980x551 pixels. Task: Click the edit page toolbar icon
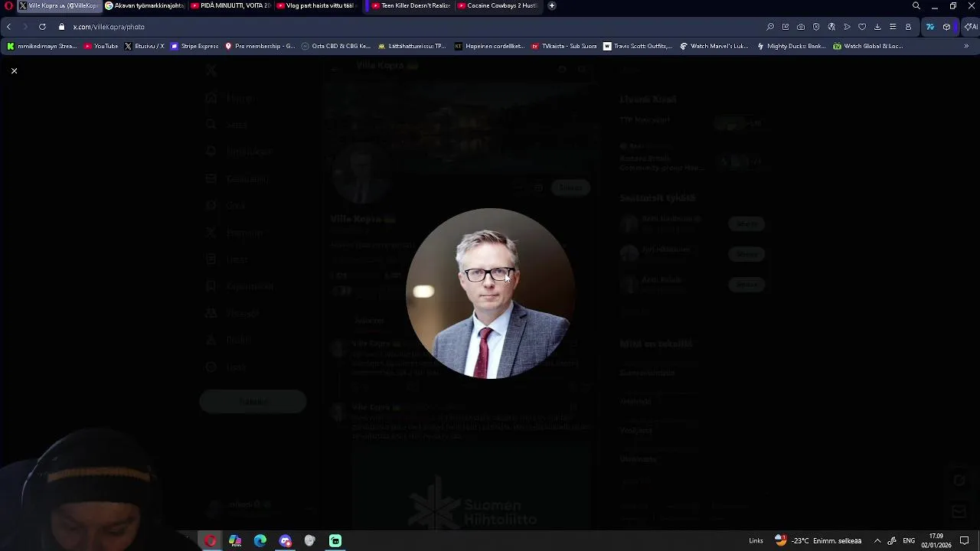[x=786, y=27]
